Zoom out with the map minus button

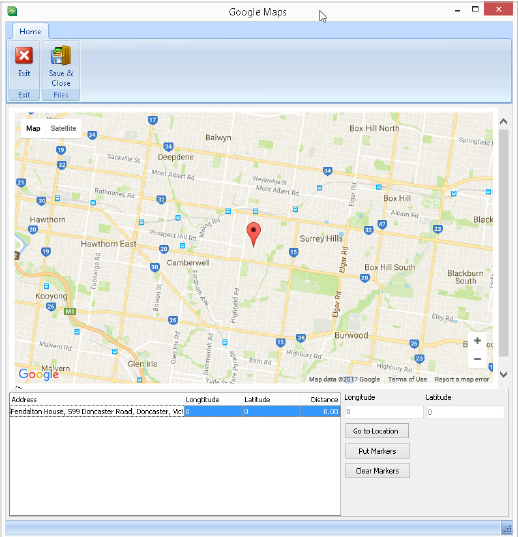tap(477, 359)
